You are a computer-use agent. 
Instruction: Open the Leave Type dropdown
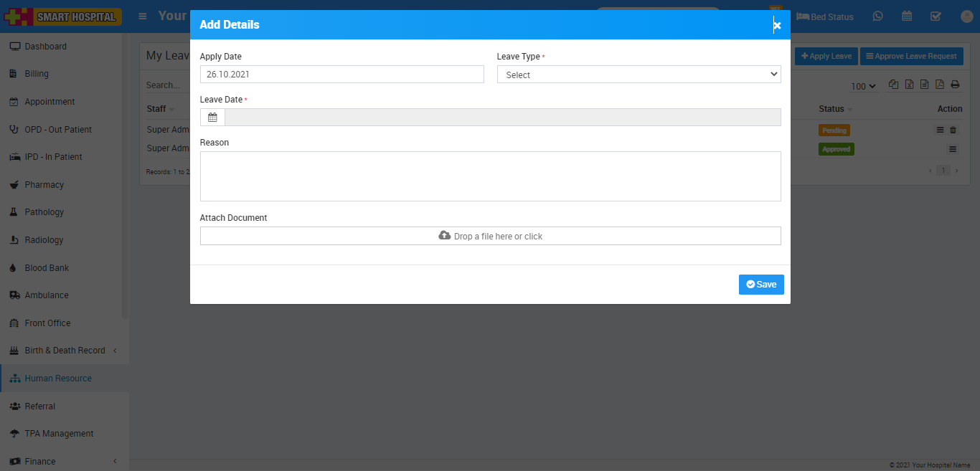(639, 75)
